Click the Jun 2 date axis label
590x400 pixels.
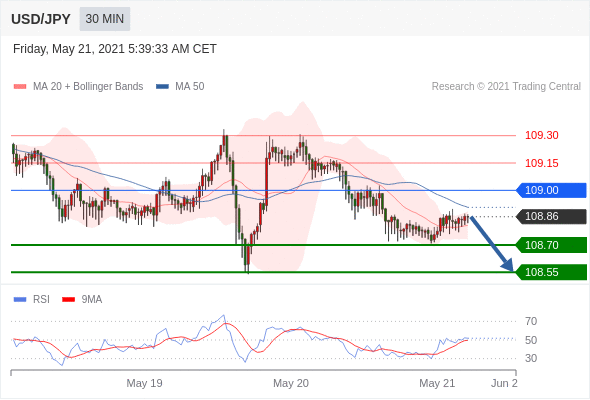click(x=504, y=383)
